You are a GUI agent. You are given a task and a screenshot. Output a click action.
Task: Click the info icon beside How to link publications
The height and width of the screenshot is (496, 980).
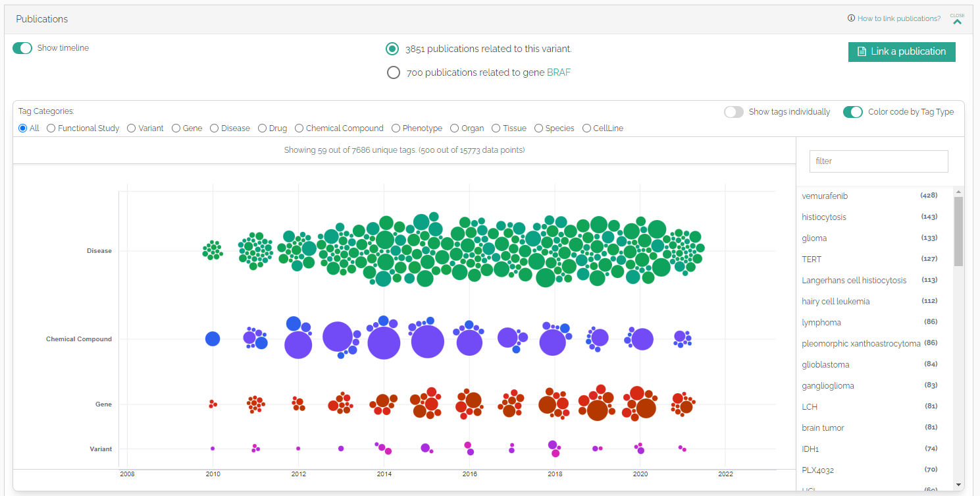pos(851,18)
